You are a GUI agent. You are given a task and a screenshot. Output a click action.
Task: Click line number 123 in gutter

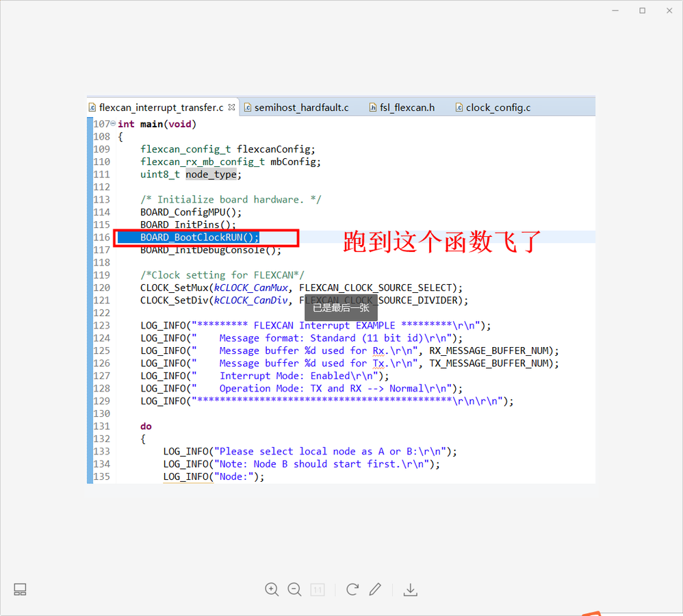coord(101,325)
